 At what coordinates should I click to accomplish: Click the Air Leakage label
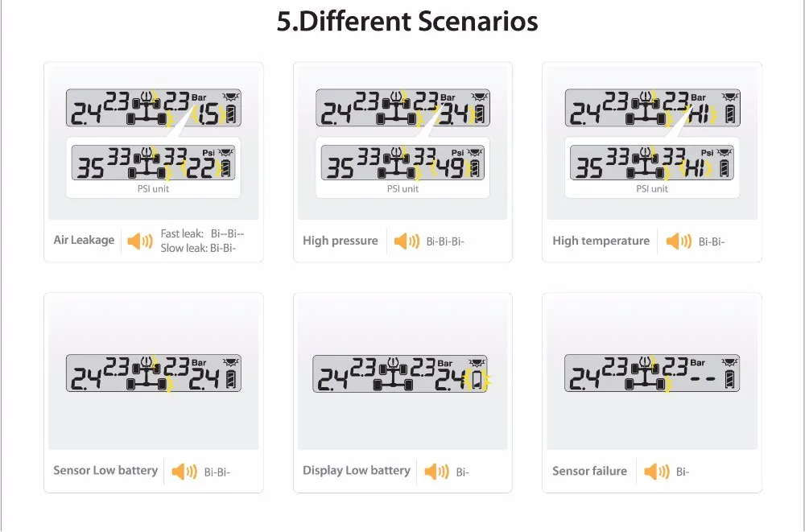coord(85,241)
